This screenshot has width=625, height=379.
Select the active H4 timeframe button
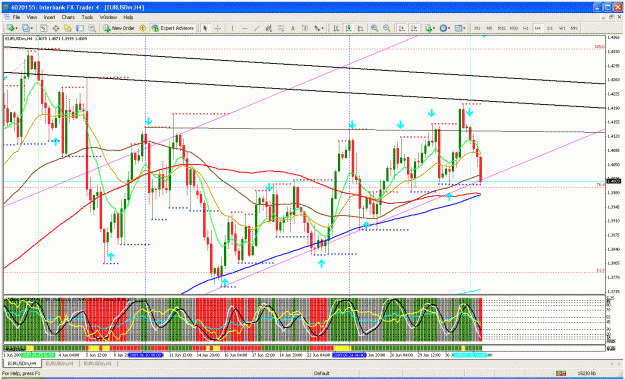(x=537, y=28)
